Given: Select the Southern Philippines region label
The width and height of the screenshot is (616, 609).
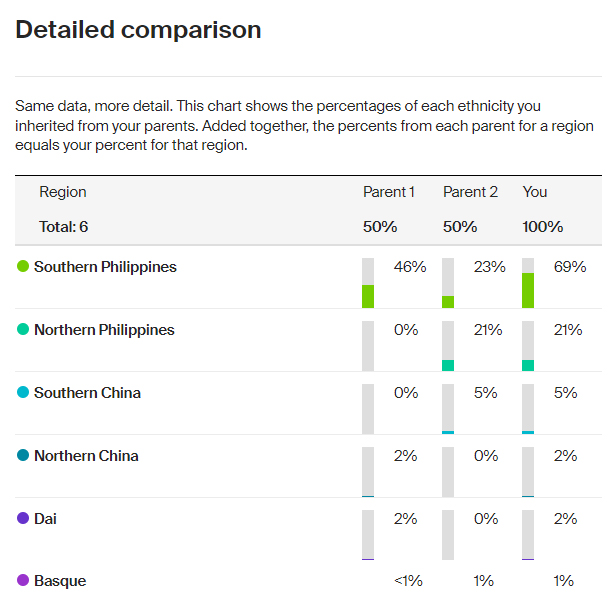Looking at the screenshot, I should click(x=105, y=267).
